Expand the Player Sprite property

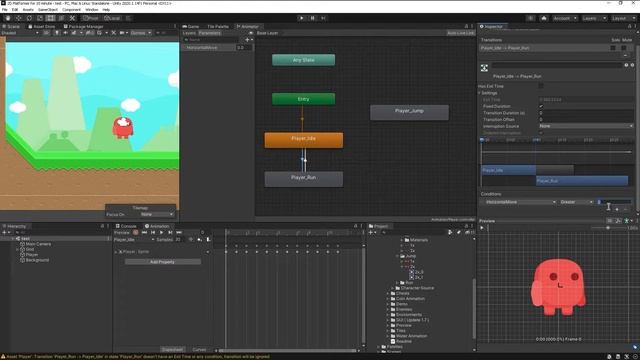point(116,252)
